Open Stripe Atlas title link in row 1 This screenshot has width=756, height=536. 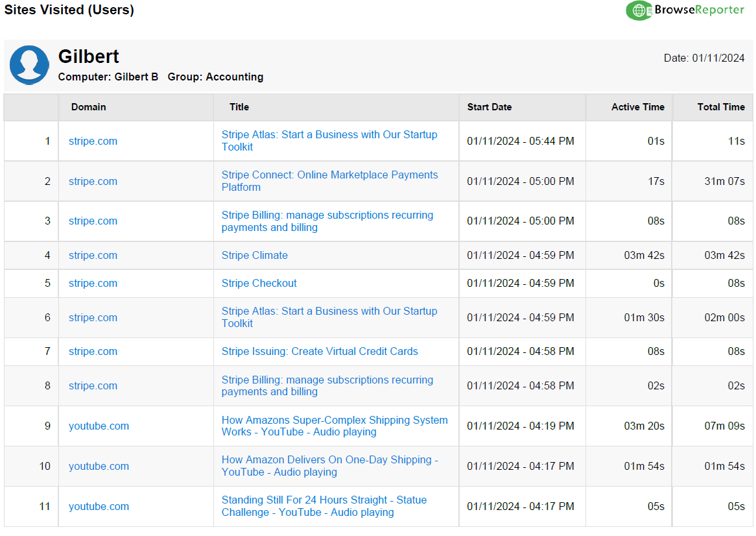coord(329,141)
